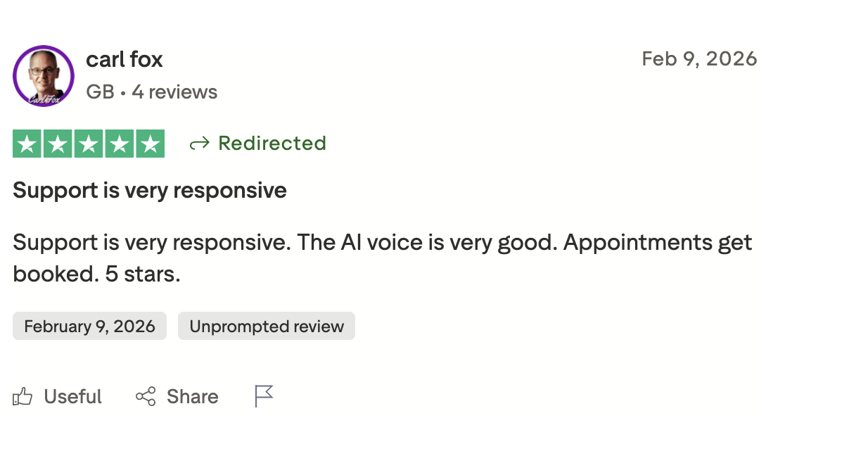Screen dimensions: 868x449
Task: Click the third green rating star
Action: click(x=89, y=144)
